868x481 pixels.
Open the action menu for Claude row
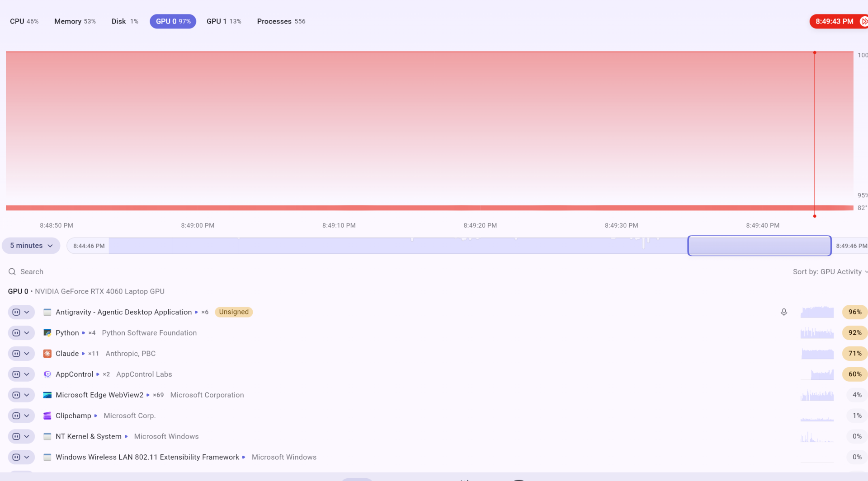(21, 354)
